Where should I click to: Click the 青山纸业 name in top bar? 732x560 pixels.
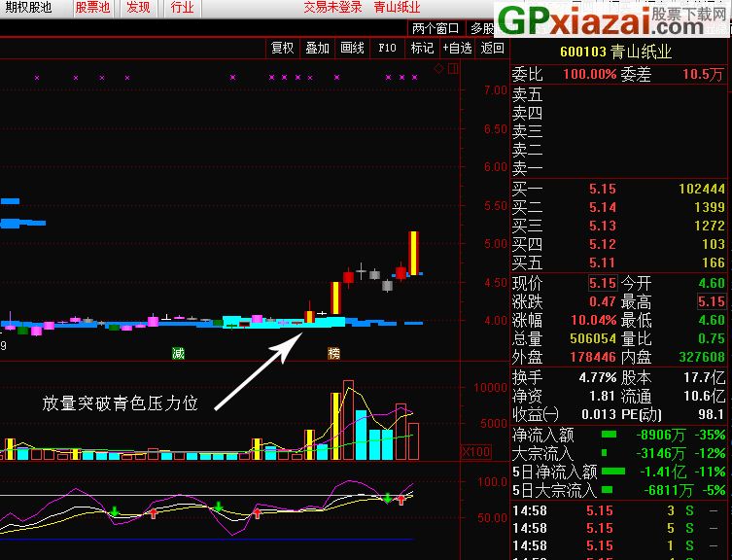tap(397, 8)
